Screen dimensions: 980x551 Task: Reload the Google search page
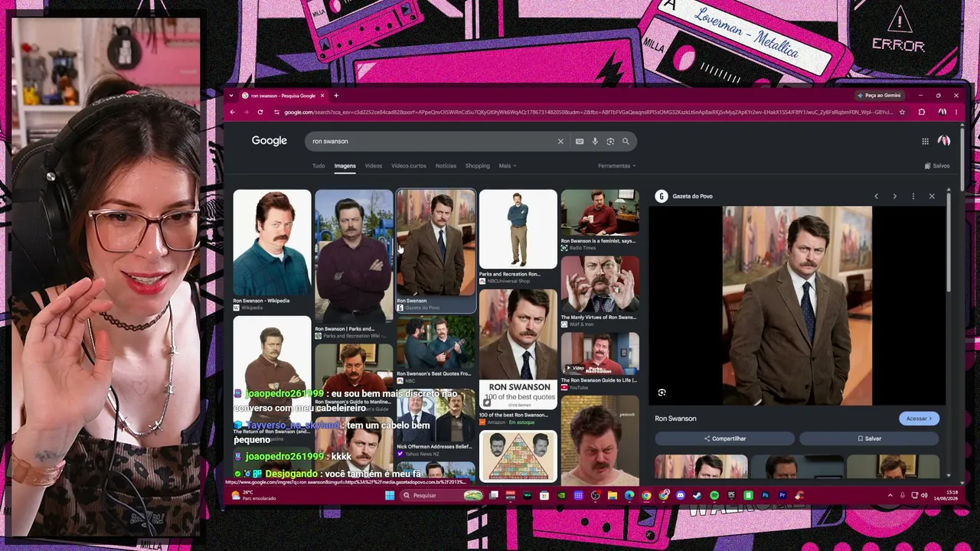(x=260, y=112)
